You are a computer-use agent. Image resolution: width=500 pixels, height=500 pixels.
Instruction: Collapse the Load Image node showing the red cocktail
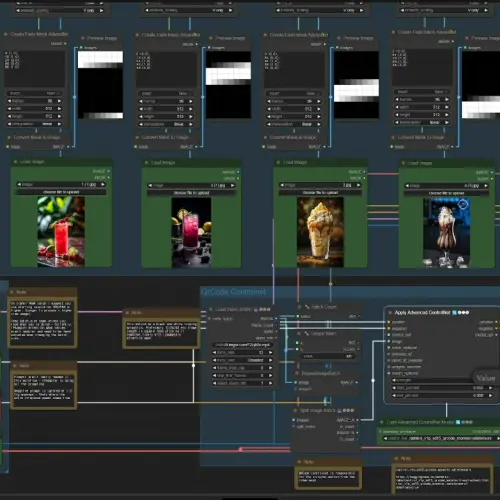tap(15, 162)
